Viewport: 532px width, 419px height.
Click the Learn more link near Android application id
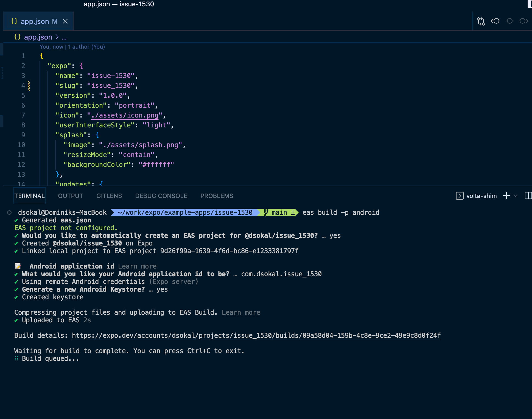pyautogui.click(x=137, y=266)
